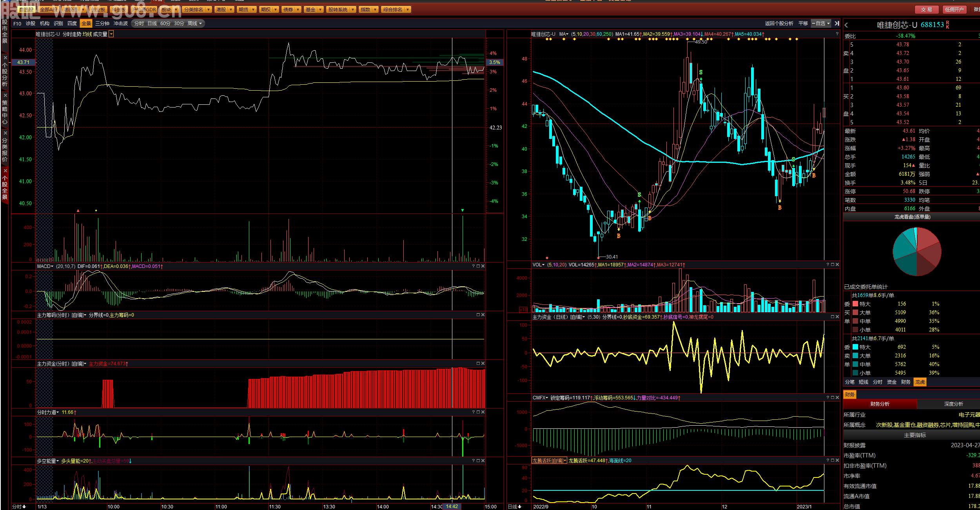Open the 沪伦通GDR list
The image size is (980, 510).
(x=144, y=9)
